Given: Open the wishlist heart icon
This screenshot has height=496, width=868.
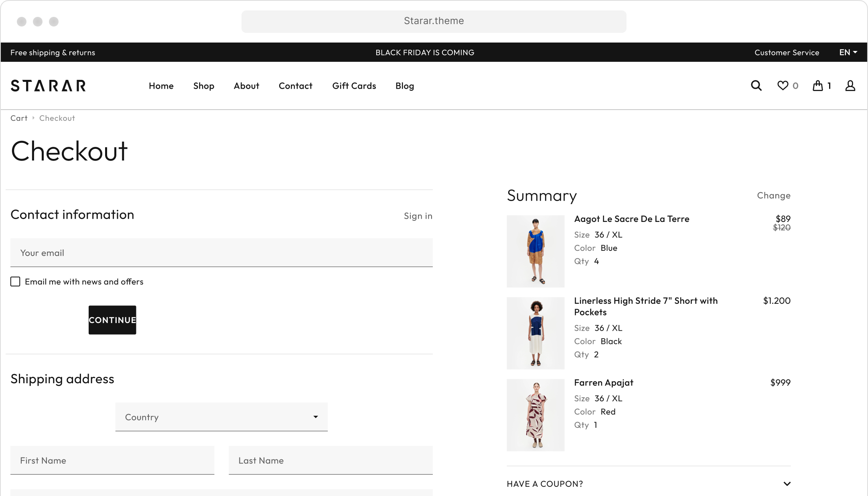Looking at the screenshot, I should pos(783,85).
